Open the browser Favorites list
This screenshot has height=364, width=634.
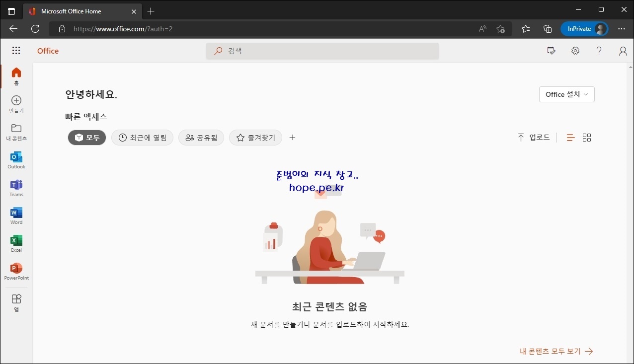click(526, 29)
